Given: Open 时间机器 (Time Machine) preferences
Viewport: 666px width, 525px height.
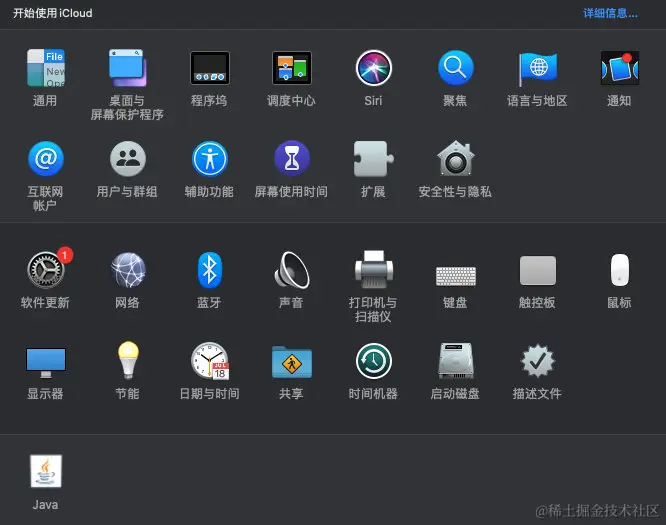Looking at the screenshot, I should (x=373, y=361).
